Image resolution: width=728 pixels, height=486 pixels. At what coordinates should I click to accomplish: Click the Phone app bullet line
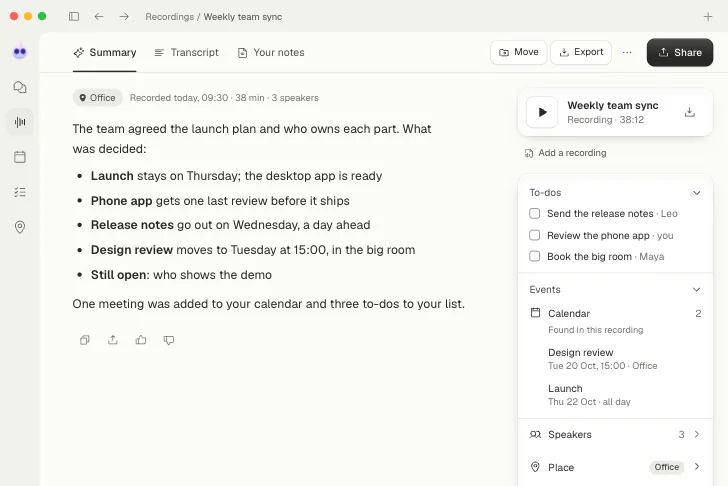[220, 201]
